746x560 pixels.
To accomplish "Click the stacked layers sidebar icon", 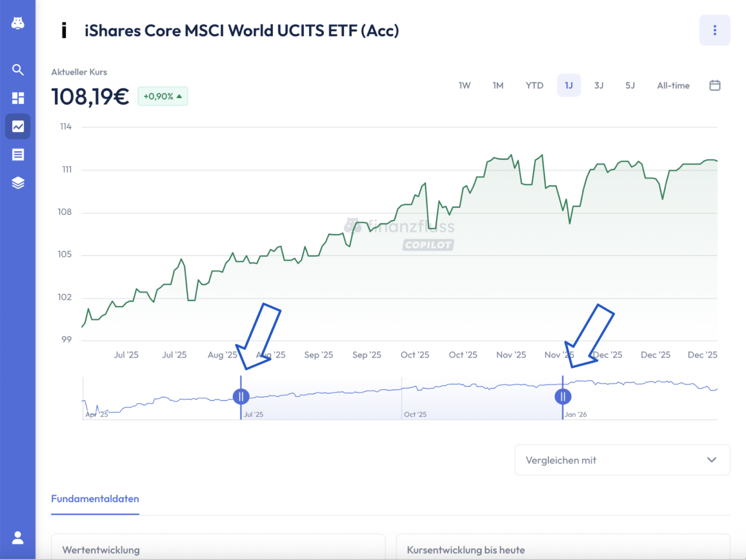I will pos(18,183).
